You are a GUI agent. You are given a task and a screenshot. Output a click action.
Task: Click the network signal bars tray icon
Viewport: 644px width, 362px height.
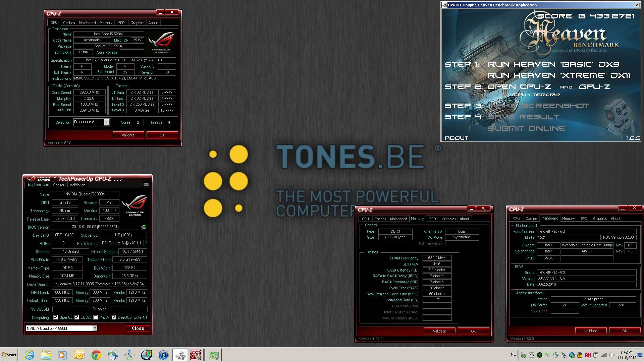(x=604, y=355)
